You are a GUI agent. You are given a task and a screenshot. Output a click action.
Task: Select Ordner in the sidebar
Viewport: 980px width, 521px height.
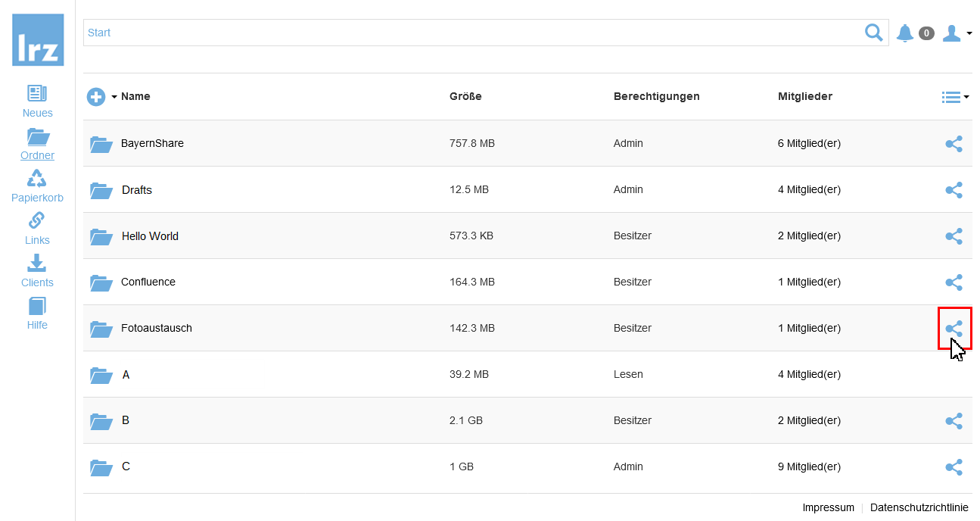tap(37, 144)
